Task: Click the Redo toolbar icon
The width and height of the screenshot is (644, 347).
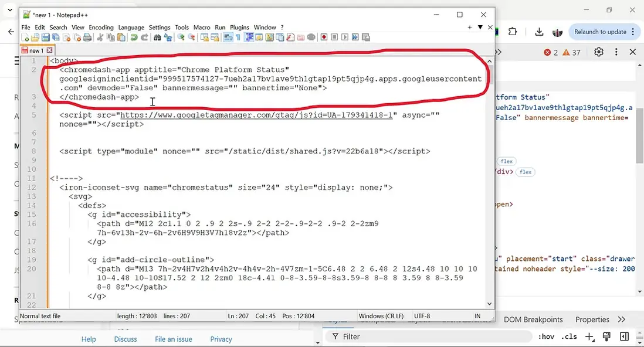Action: click(144, 38)
